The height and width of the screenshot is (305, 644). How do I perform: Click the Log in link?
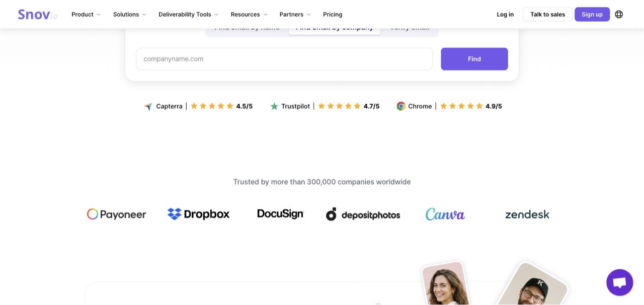[x=505, y=14]
